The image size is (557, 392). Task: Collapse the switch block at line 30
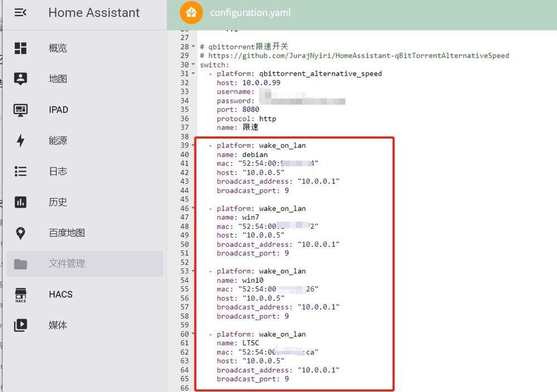point(193,65)
